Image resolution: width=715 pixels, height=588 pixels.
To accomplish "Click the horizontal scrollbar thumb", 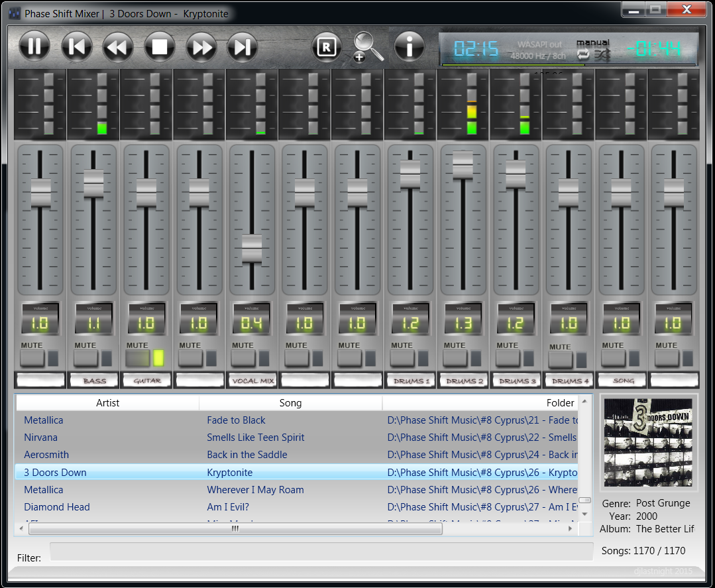I will [235, 529].
